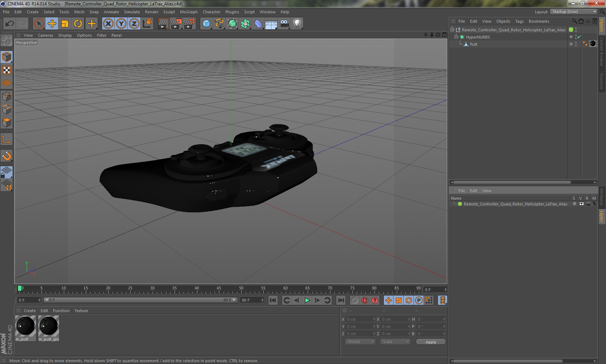Viewport: 606px width, 364px height.
Task: Toggle layer Solo for Remote_Controller layer
Action: tap(574, 204)
